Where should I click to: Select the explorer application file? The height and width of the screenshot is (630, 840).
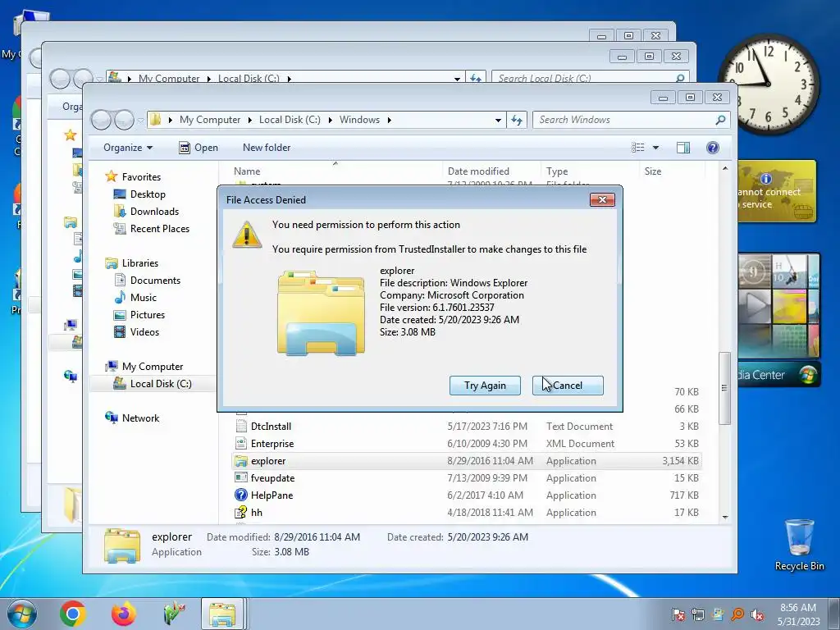pyautogui.click(x=466, y=461)
